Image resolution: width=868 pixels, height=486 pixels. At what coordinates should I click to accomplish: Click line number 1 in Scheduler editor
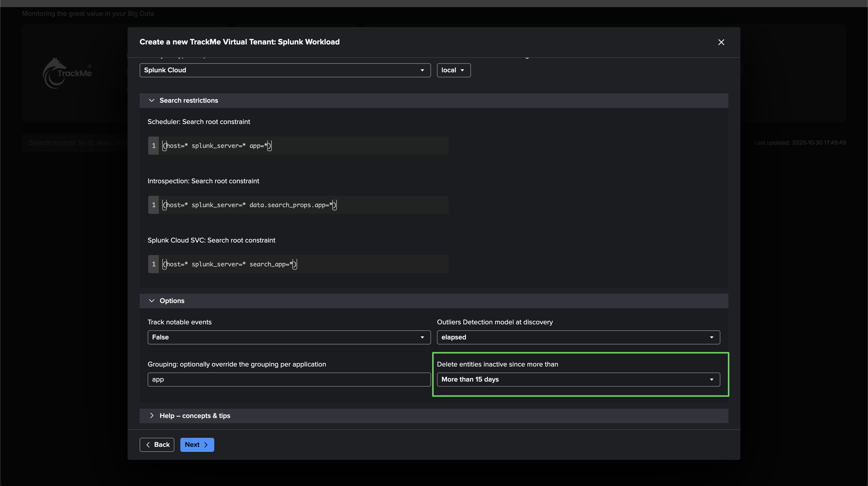pos(154,146)
